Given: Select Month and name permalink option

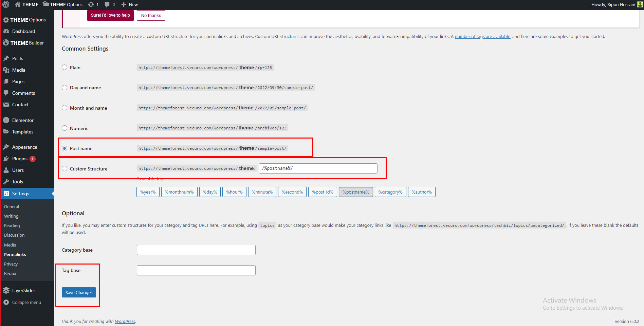Looking at the screenshot, I should click(65, 108).
